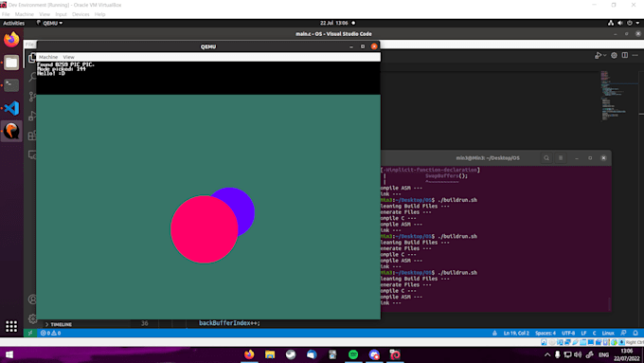Click Windows tray volume icon
The width and height of the screenshot is (644, 363).
[x=578, y=354]
